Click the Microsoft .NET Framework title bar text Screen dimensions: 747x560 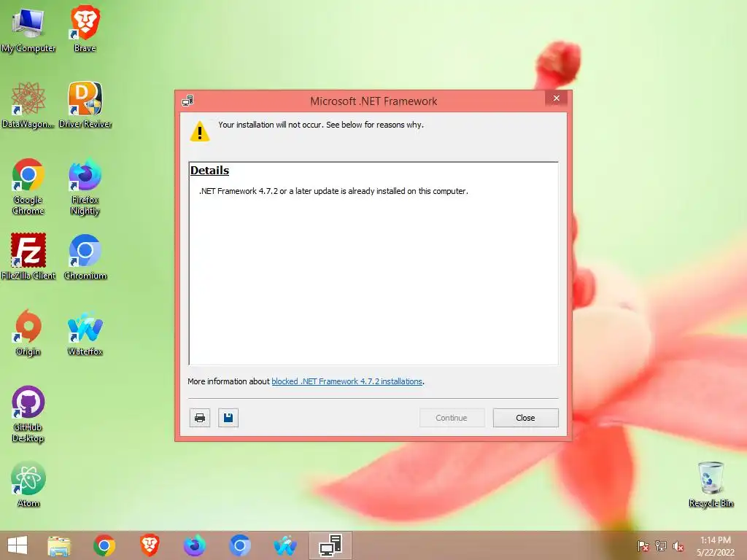tap(373, 101)
